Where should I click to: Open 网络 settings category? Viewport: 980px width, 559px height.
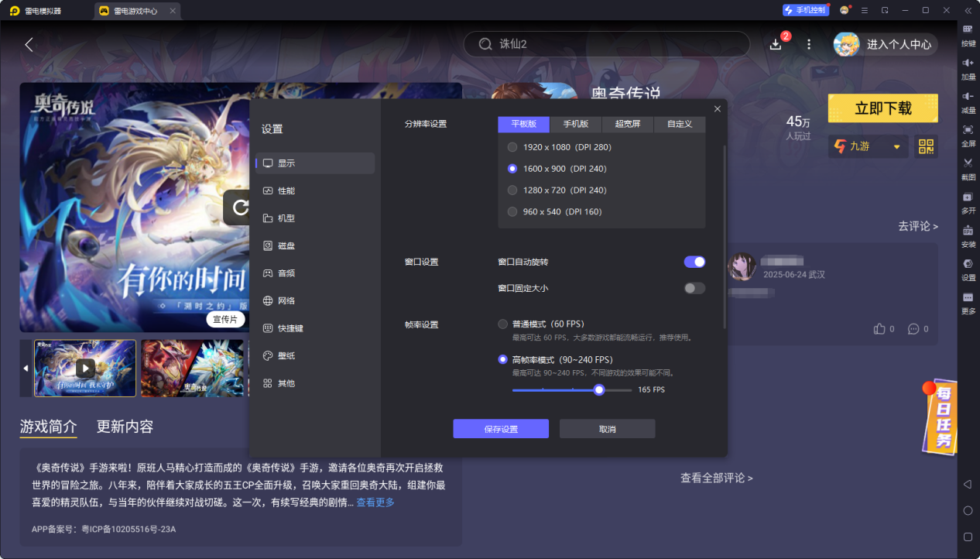coord(315,300)
